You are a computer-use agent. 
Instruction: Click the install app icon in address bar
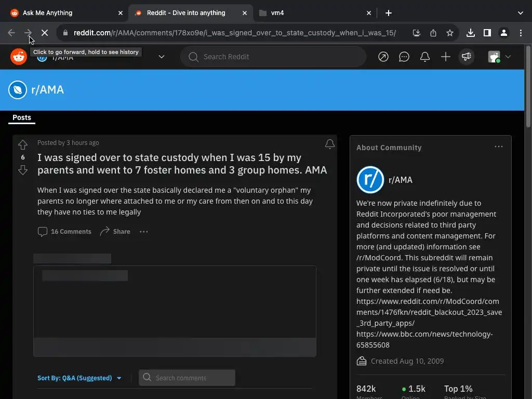416,33
